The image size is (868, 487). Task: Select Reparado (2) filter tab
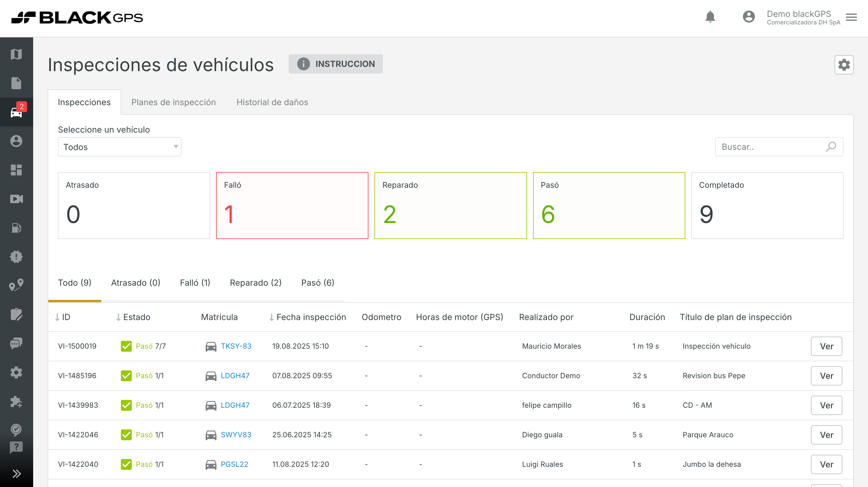pyautogui.click(x=256, y=283)
